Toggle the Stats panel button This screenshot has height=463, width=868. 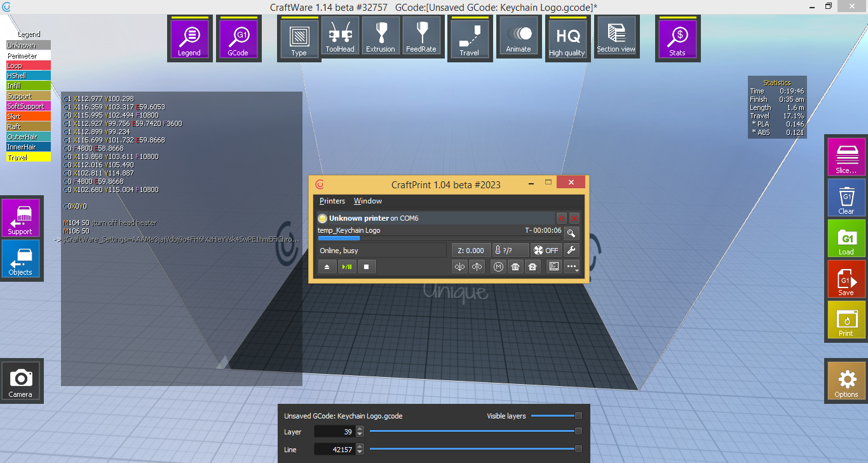(677, 39)
